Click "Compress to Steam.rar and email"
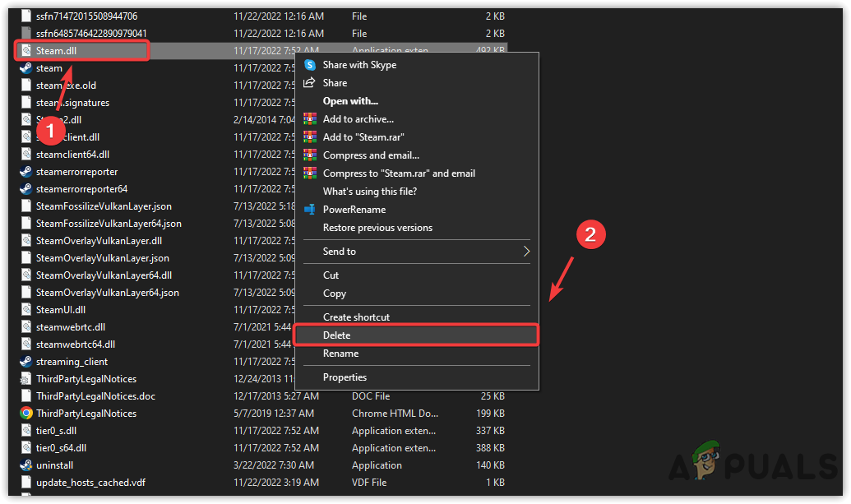 (x=399, y=173)
